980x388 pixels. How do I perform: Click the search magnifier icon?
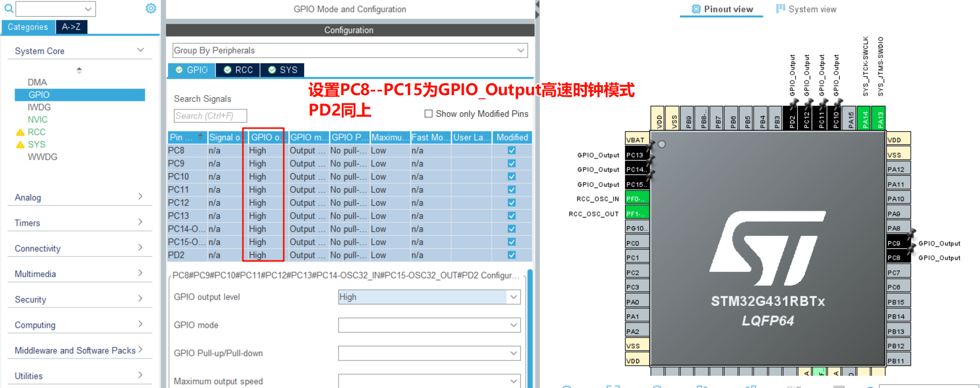coord(8,8)
